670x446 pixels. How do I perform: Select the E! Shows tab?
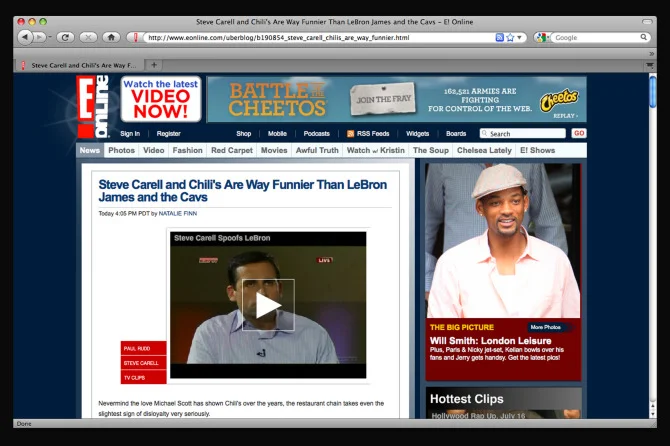tap(538, 150)
